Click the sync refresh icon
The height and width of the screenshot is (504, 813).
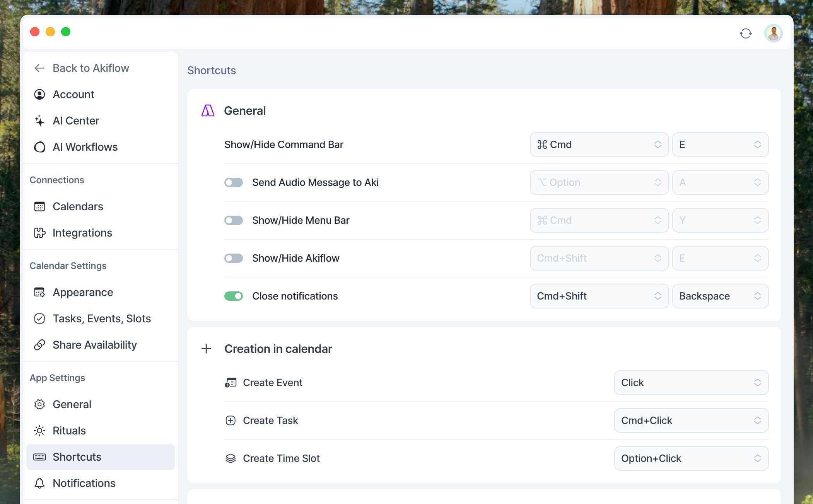(x=745, y=34)
